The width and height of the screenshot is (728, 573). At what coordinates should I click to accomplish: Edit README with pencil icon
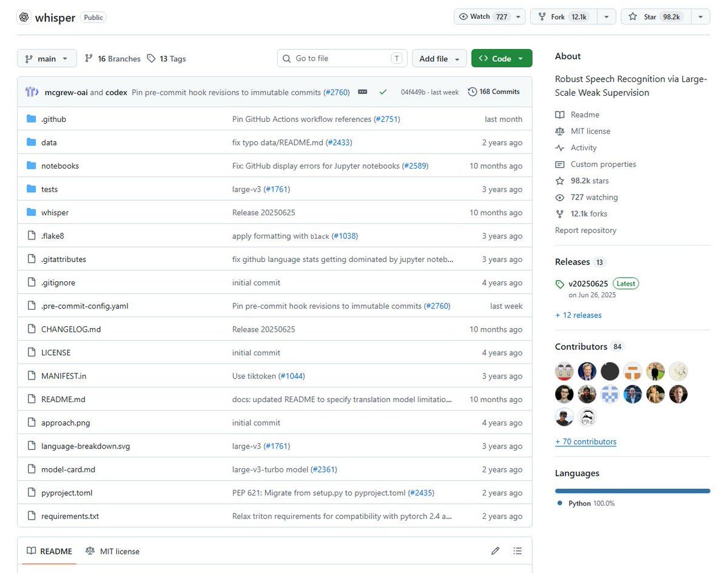point(496,551)
